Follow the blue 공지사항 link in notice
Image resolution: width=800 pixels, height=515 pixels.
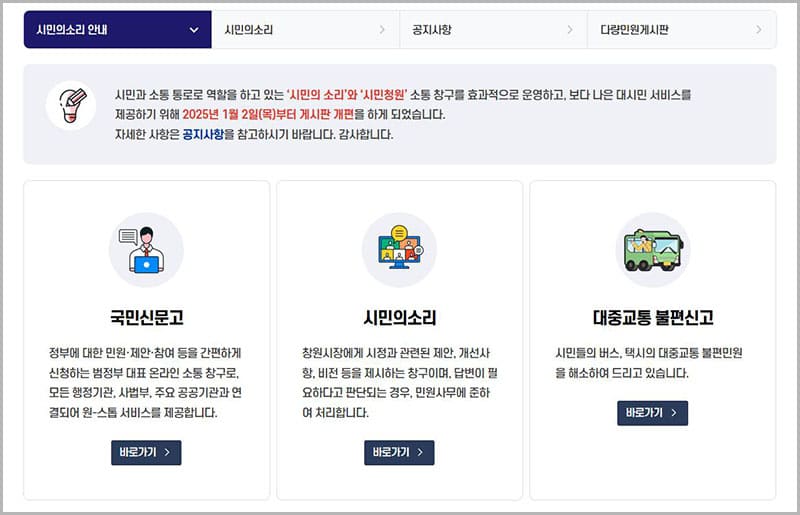tap(203, 134)
